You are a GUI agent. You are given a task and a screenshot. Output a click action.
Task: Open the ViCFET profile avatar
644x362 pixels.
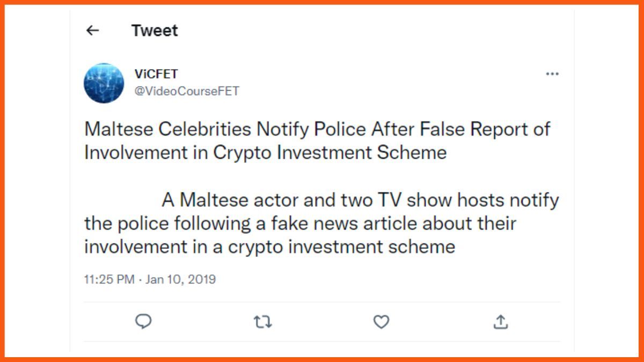(104, 83)
